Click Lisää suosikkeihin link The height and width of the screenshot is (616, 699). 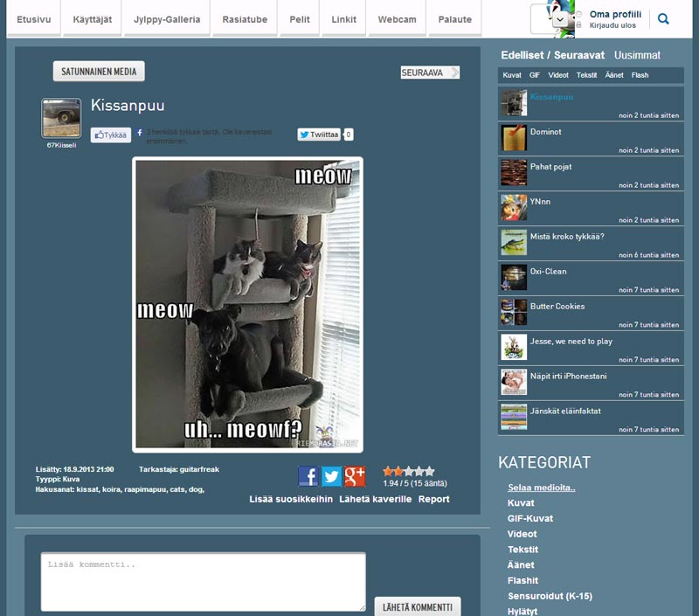pos(291,499)
